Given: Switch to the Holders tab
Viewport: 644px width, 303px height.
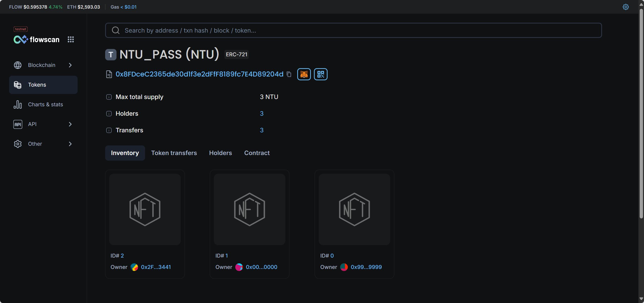Looking at the screenshot, I should (x=220, y=153).
